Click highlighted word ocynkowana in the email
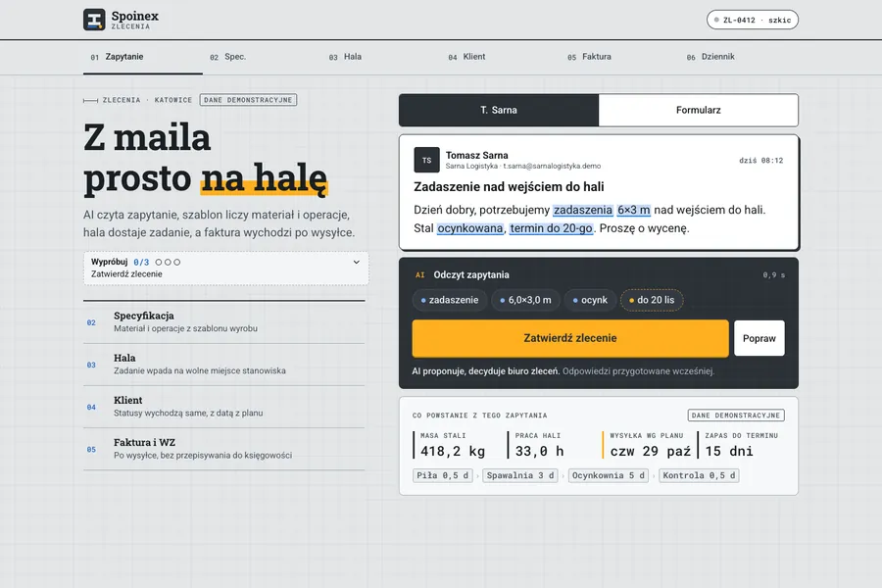Screen dimensions: 882x588 point(469,228)
